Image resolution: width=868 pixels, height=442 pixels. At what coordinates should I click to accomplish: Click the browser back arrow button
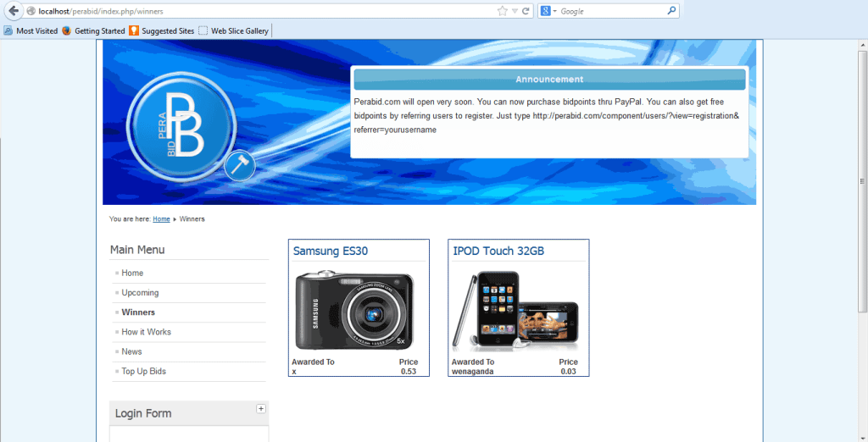pos(13,11)
